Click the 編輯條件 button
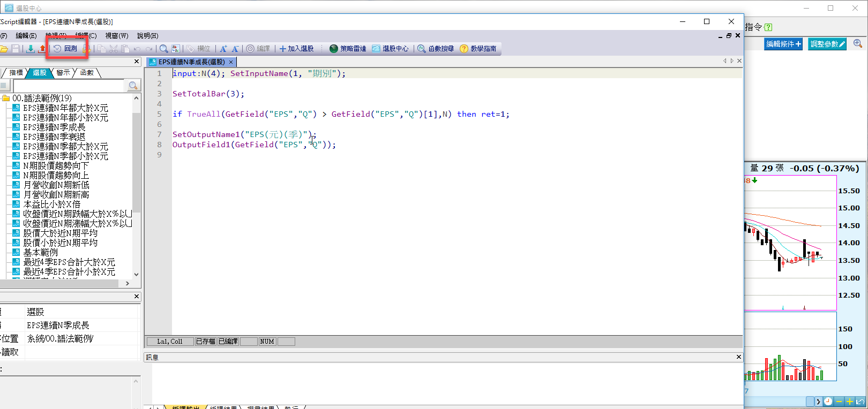The width and height of the screenshot is (868, 409). coord(783,44)
